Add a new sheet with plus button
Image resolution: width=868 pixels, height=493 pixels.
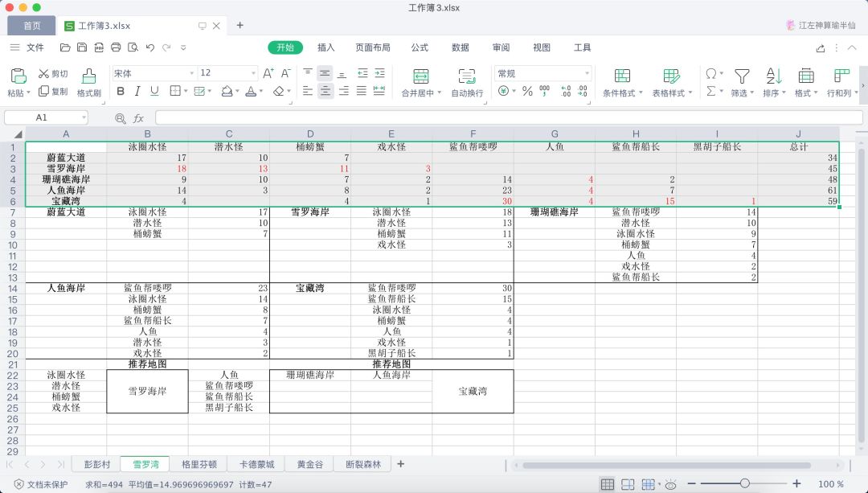tap(401, 464)
